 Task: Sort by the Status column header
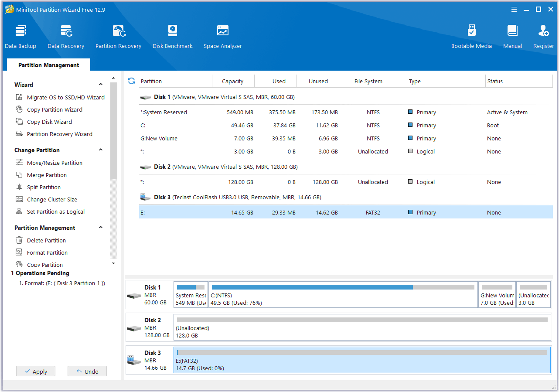pyautogui.click(x=519, y=81)
